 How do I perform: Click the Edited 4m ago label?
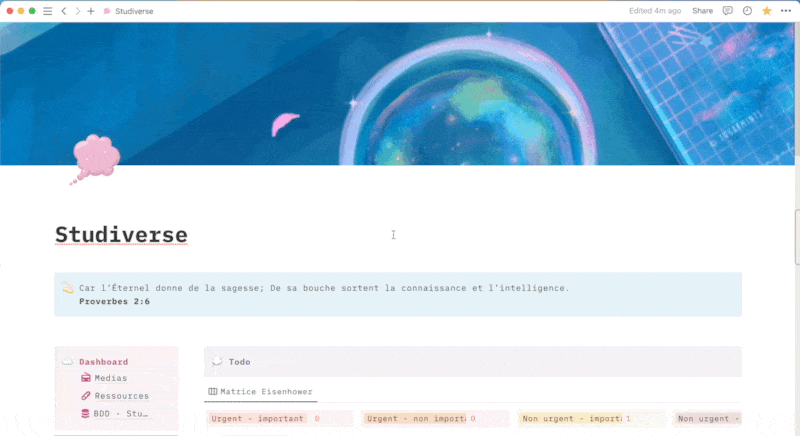pyautogui.click(x=655, y=11)
